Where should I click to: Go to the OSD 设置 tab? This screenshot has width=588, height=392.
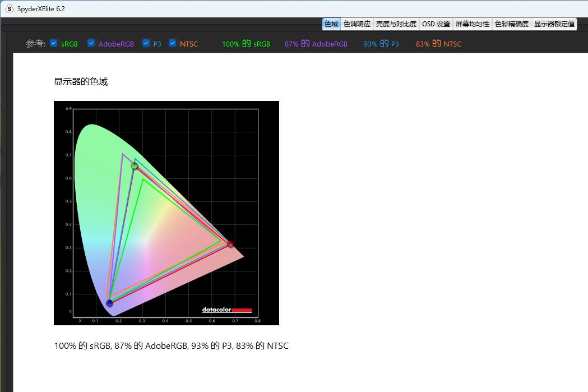coord(436,24)
